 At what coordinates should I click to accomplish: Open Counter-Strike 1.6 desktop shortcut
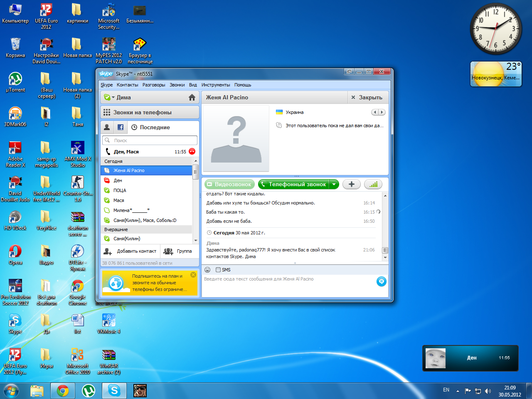78,189
